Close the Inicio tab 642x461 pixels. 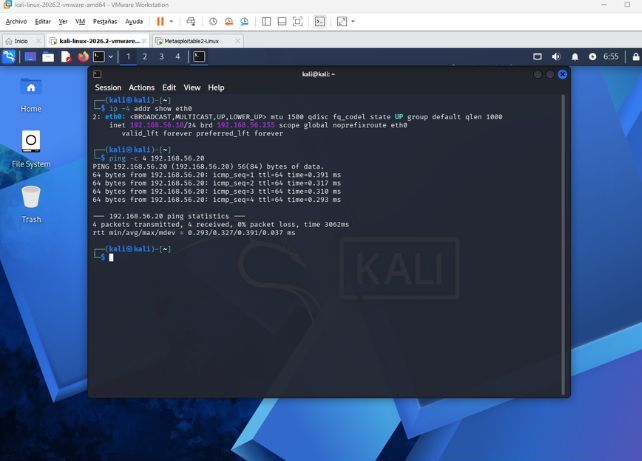[x=38, y=41]
